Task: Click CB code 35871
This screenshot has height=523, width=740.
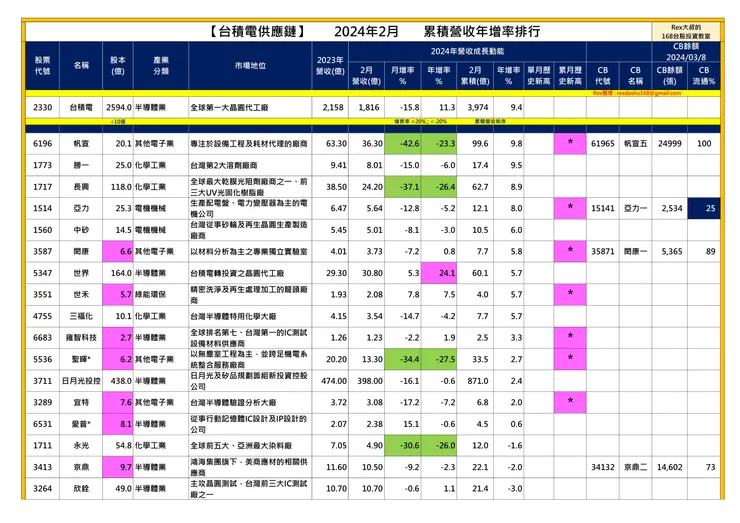Action: pos(603,252)
